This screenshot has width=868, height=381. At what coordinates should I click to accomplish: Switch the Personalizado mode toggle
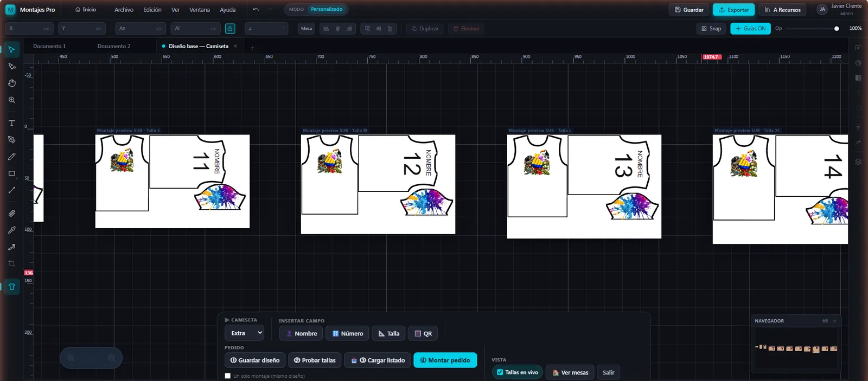pyautogui.click(x=327, y=9)
